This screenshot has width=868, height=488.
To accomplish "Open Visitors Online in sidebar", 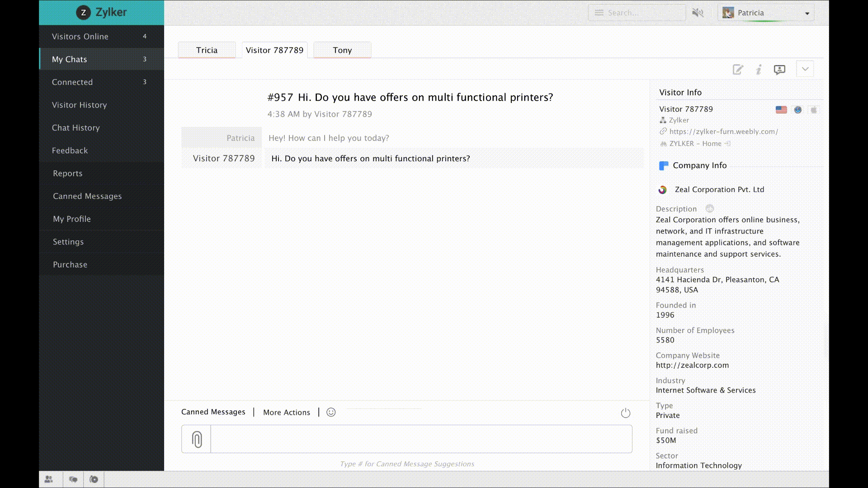I will click(x=80, y=37).
